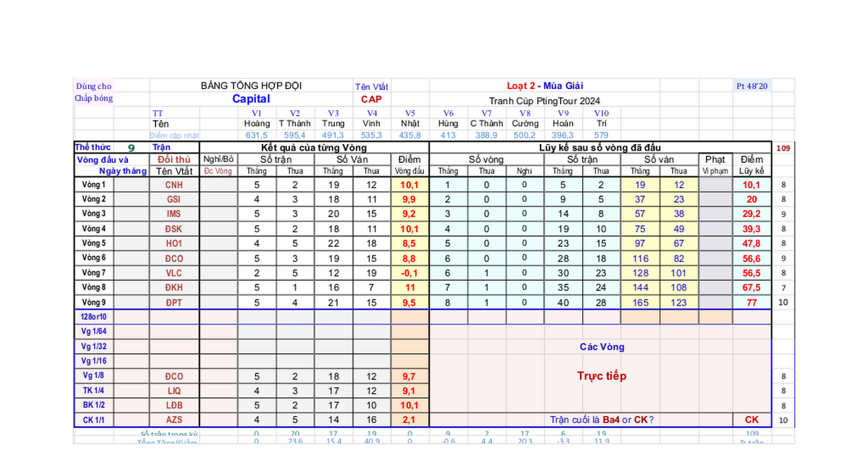Select the red "Trực tiếp" text
This screenshot has height=456, width=868.
(602, 376)
